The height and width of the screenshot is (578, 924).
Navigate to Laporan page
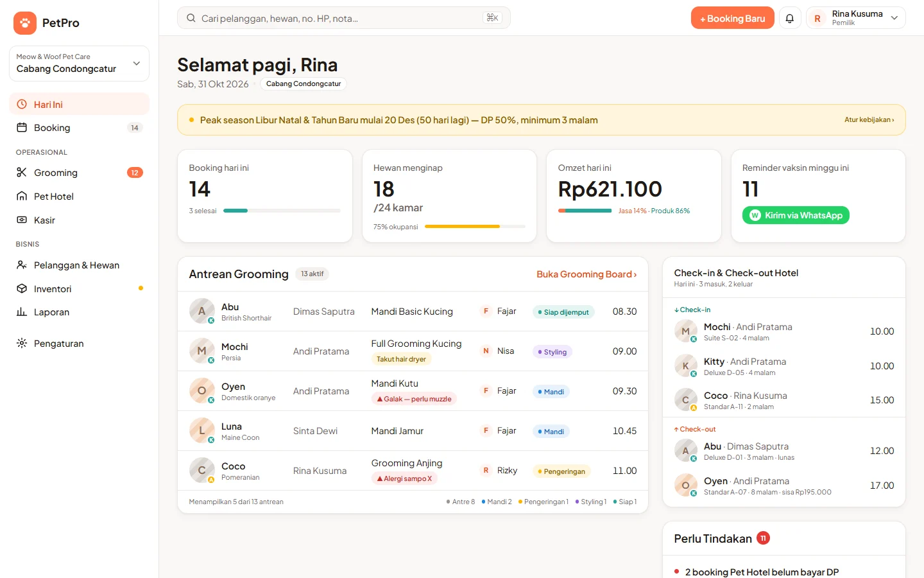(x=79, y=312)
